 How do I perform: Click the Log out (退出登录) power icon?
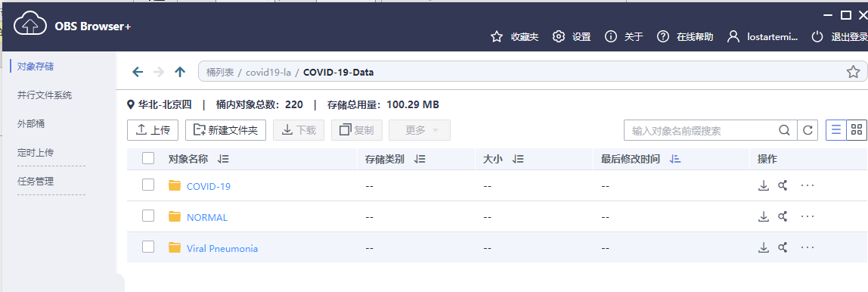[x=817, y=36]
